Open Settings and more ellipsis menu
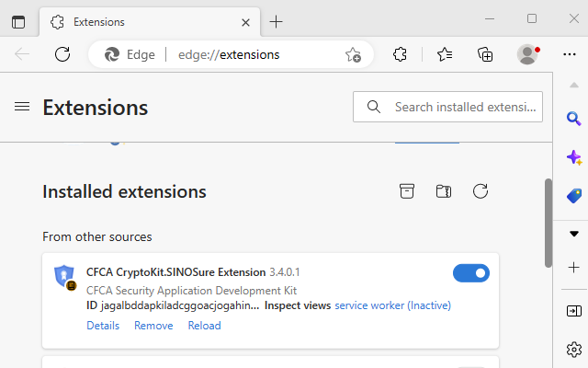The width and height of the screenshot is (588, 368). point(570,54)
